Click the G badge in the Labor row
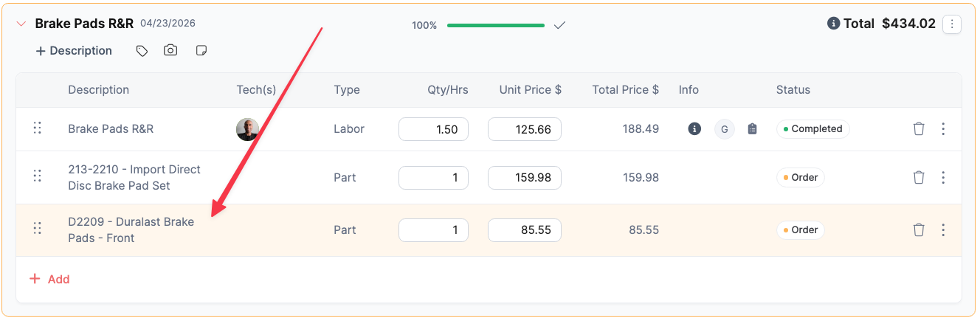The image size is (980, 321). point(724,129)
